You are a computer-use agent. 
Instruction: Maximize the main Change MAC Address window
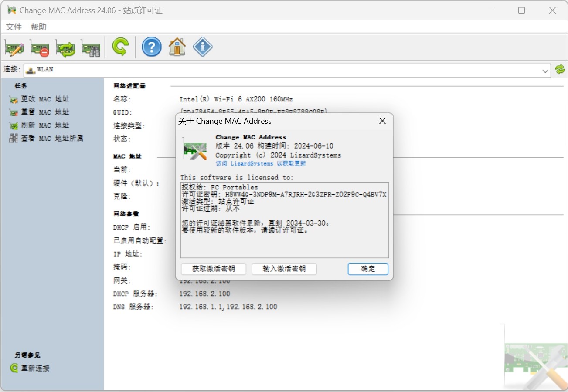coord(521,10)
